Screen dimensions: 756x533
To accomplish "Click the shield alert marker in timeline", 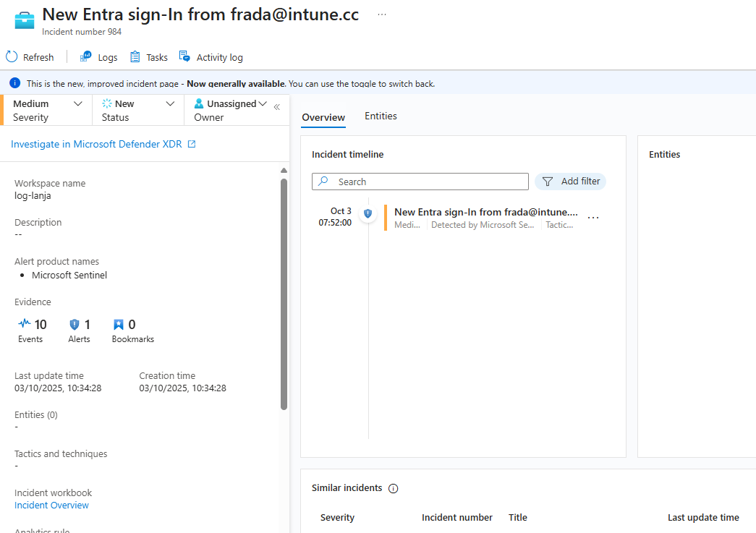I will [368, 213].
